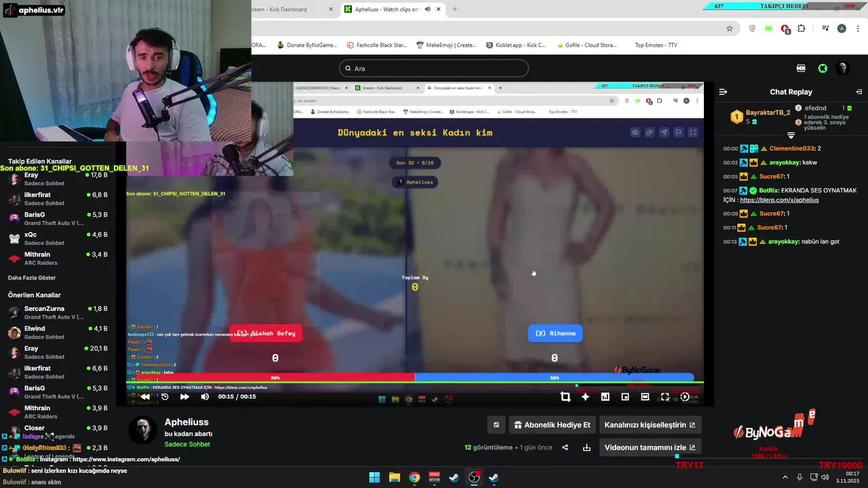Open Fashcolle Black Star bookmark

tap(376, 45)
